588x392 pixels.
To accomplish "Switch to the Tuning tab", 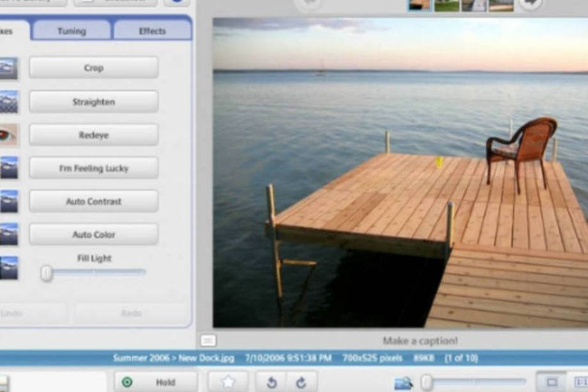I will (72, 31).
